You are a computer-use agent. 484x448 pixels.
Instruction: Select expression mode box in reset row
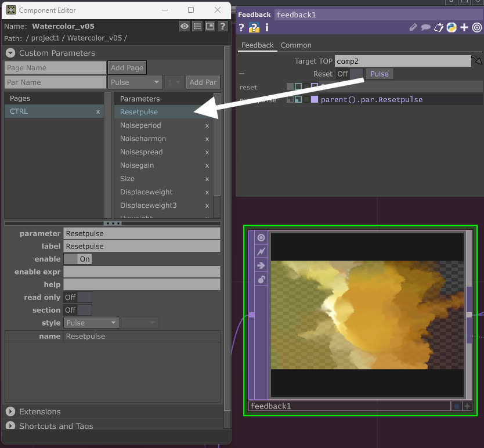click(x=298, y=86)
